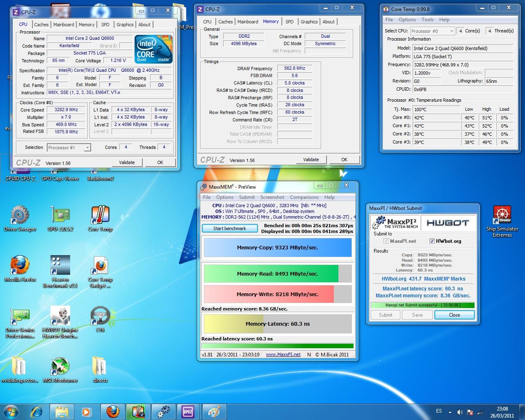Switch to Caches tab in left CPU-Z
The height and width of the screenshot is (420, 525).
(41, 25)
